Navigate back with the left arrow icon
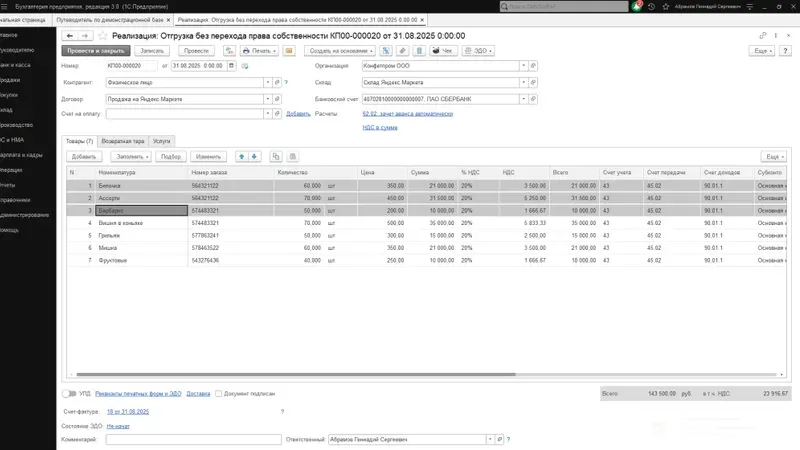800x450 pixels. pyautogui.click(x=70, y=35)
